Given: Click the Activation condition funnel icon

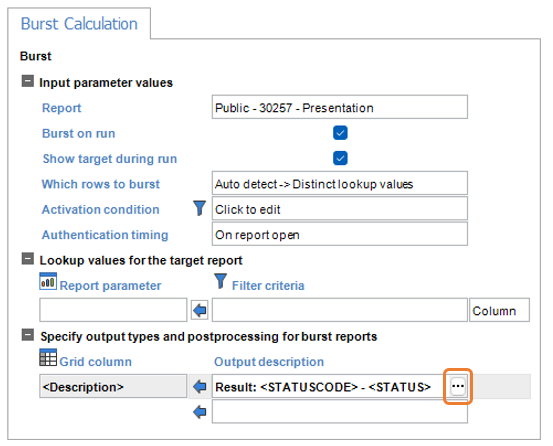Looking at the screenshot, I should tap(199, 208).
